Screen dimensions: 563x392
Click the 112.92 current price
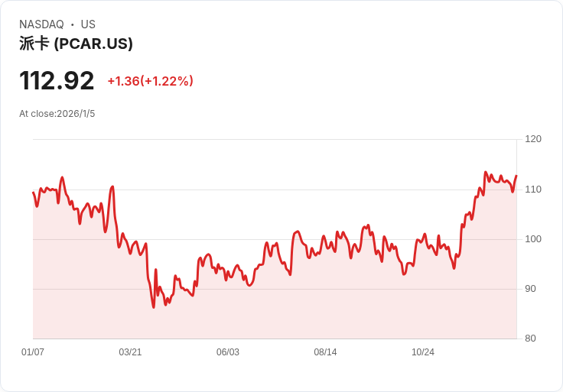coord(57,81)
